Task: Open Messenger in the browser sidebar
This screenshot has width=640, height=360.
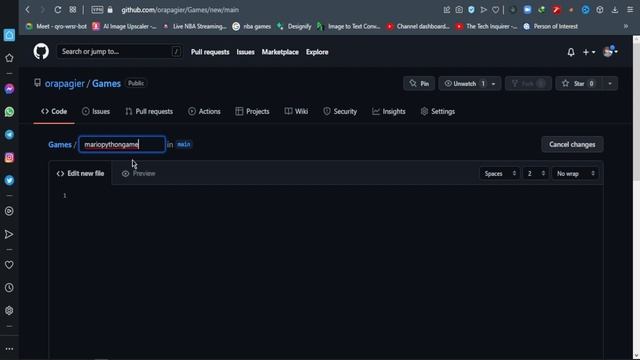Action: pyautogui.click(x=9, y=89)
